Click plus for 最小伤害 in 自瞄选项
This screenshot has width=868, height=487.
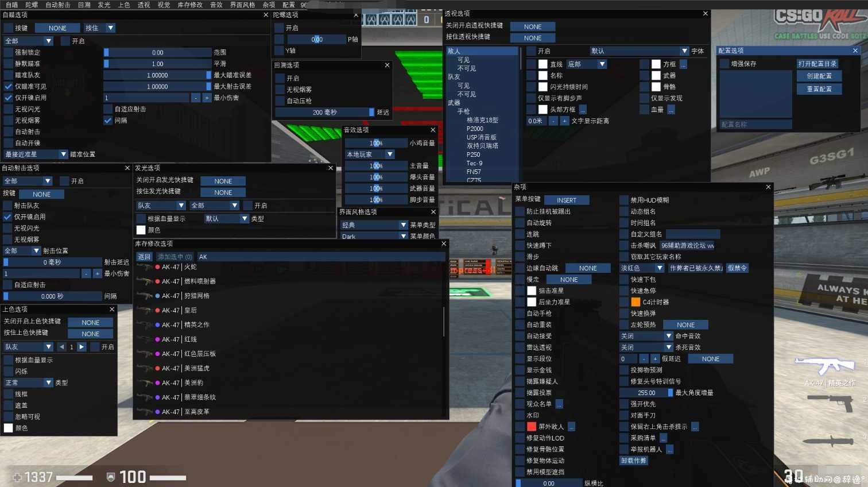(207, 98)
